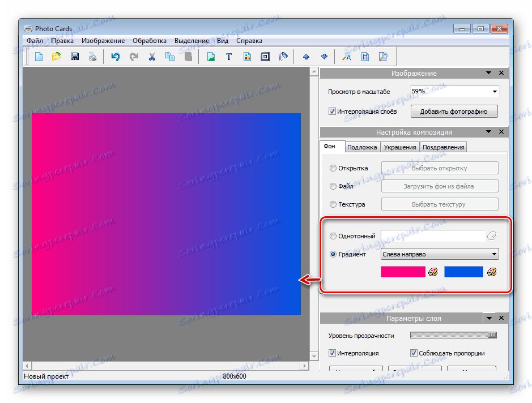Viewport: 532px width, 403px height.
Task: Toggle Интерполяция слоёв checkbox
Action: pyautogui.click(x=332, y=112)
